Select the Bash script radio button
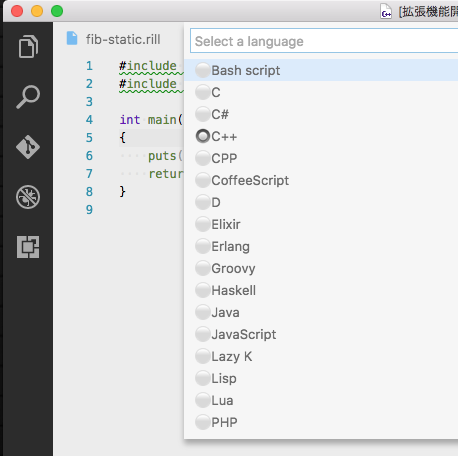 [x=202, y=70]
